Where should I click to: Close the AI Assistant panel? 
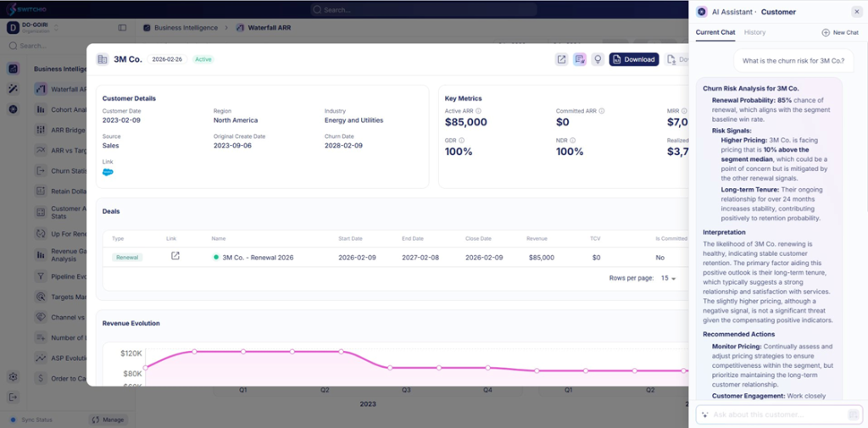pyautogui.click(x=857, y=12)
